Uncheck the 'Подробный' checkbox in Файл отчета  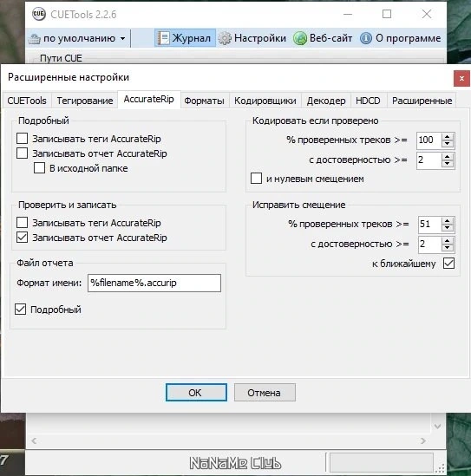tap(20, 310)
